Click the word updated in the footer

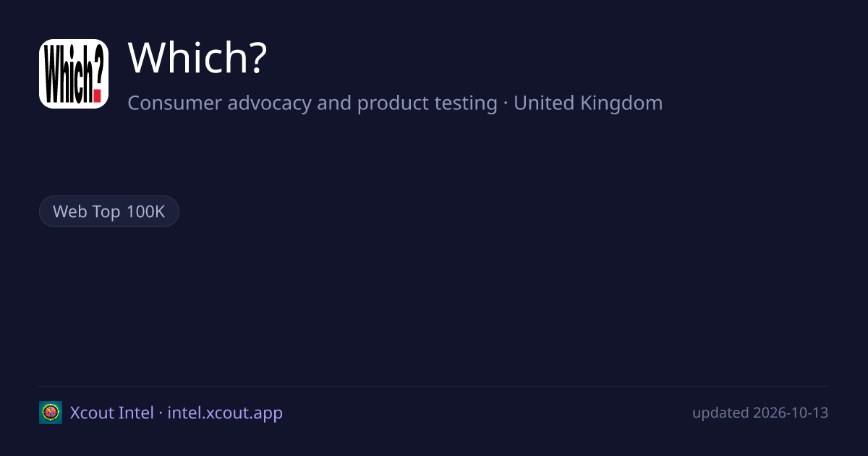click(720, 413)
